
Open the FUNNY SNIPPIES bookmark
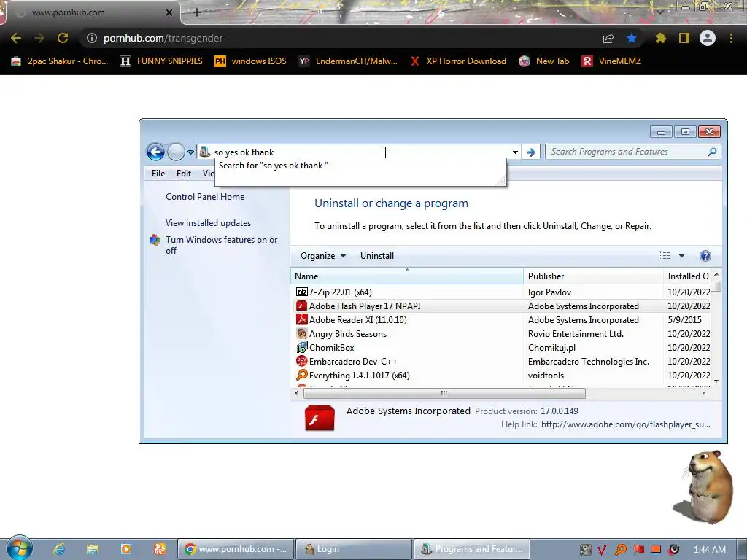tap(161, 61)
